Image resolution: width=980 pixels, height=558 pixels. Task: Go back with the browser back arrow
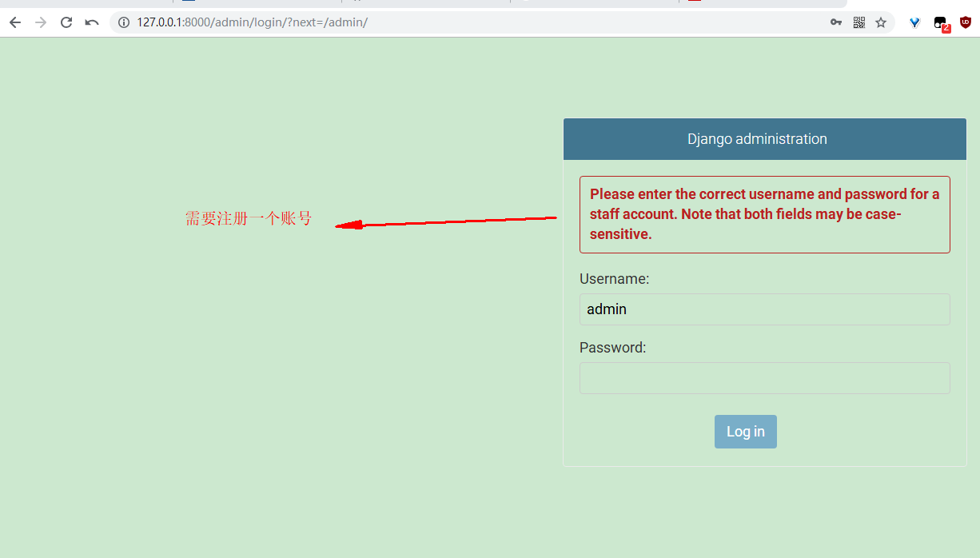click(x=14, y=22)
